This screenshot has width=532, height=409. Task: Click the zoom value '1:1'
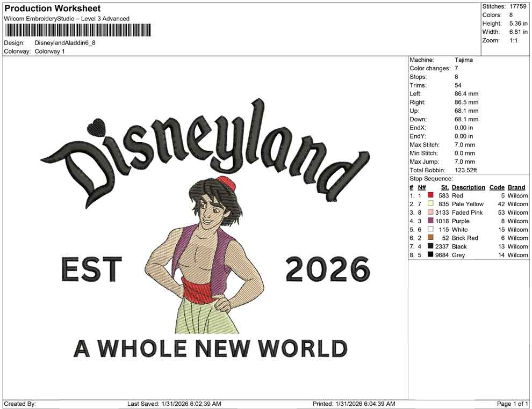tap(514, 40)
